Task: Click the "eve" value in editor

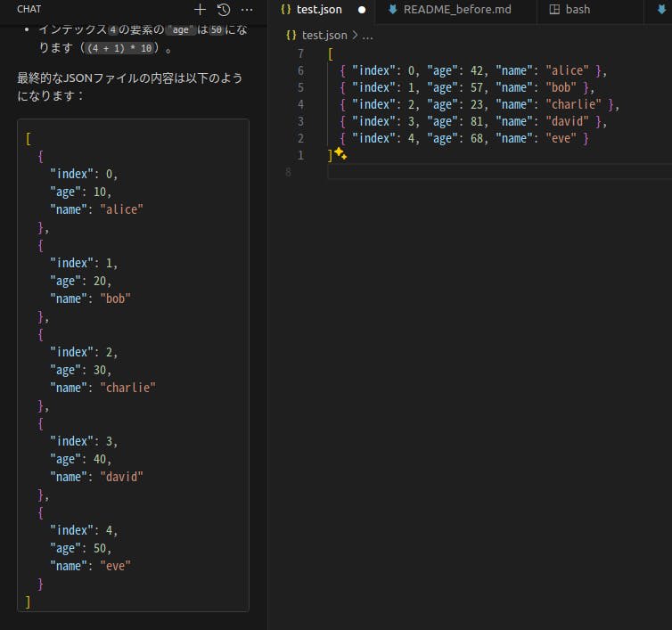Action: [x=561, y=138]
